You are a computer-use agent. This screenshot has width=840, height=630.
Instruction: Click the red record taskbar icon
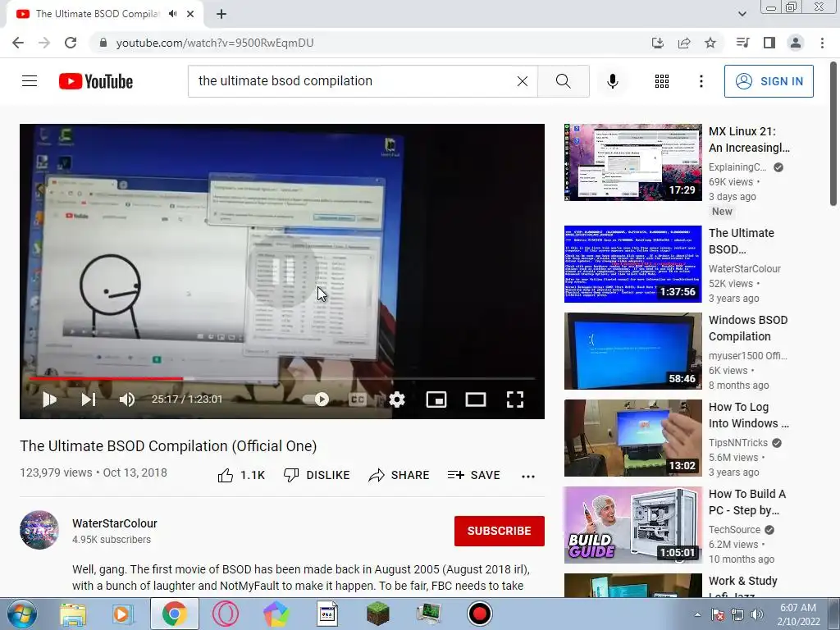[479, 614]
